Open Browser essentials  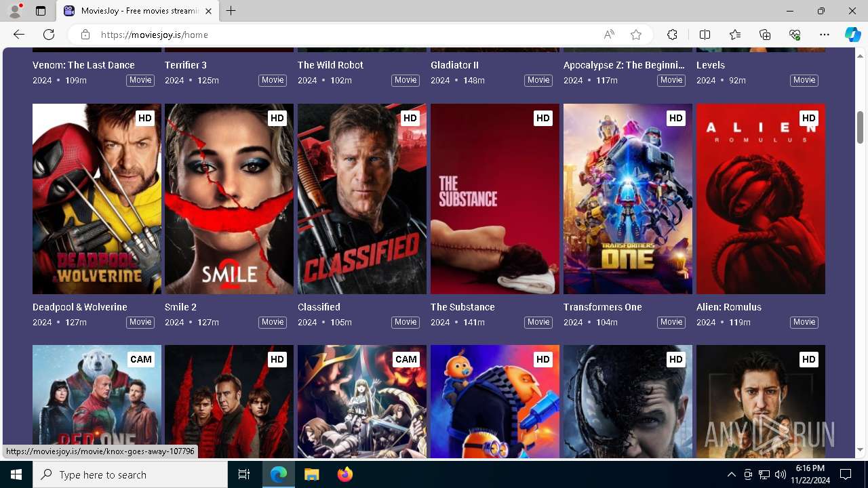coord(795,35)
